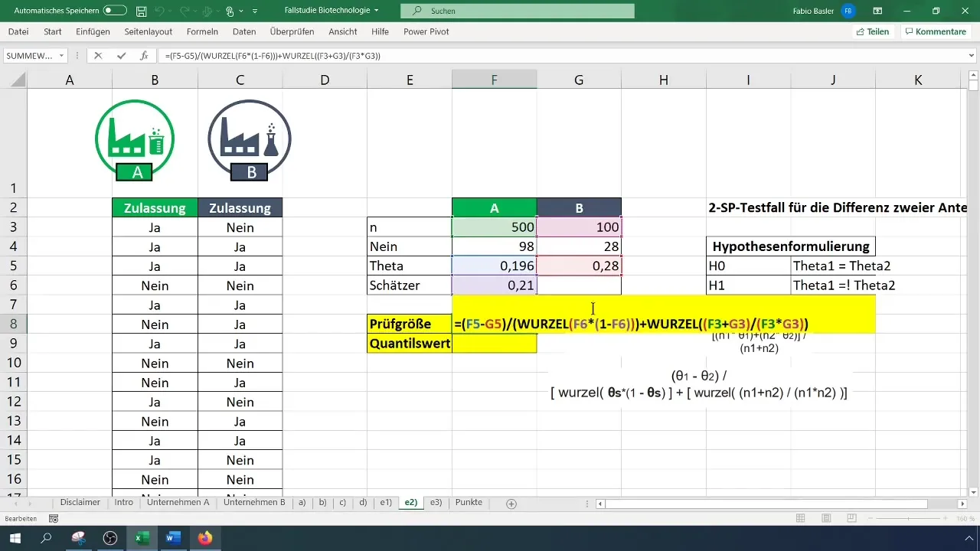Click cell G5 with value 0,28
Image resolution: width=980 pixels, height=551 pixels.
tap(579, 266)
